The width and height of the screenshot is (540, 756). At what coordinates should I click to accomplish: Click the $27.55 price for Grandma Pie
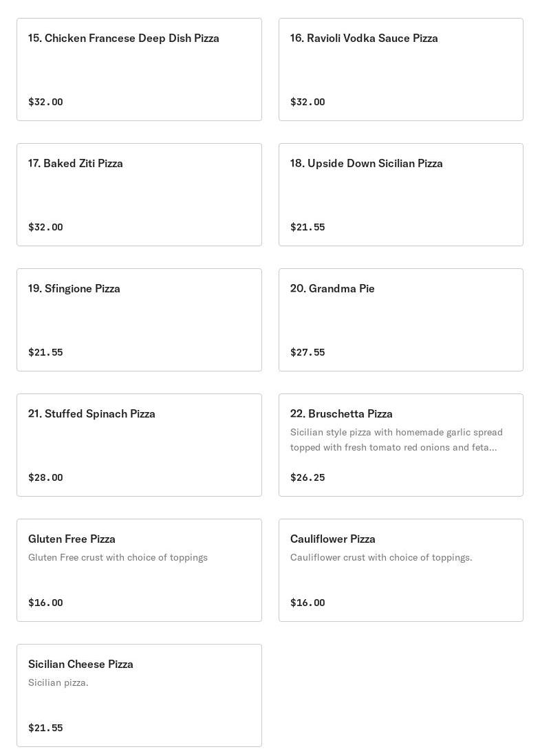[x=307, y=352]
